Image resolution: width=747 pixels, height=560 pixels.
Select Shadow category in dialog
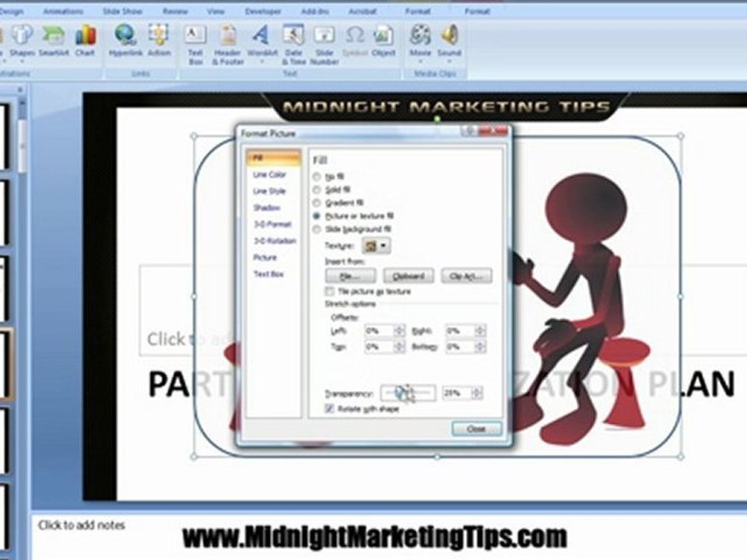point(267,208)
